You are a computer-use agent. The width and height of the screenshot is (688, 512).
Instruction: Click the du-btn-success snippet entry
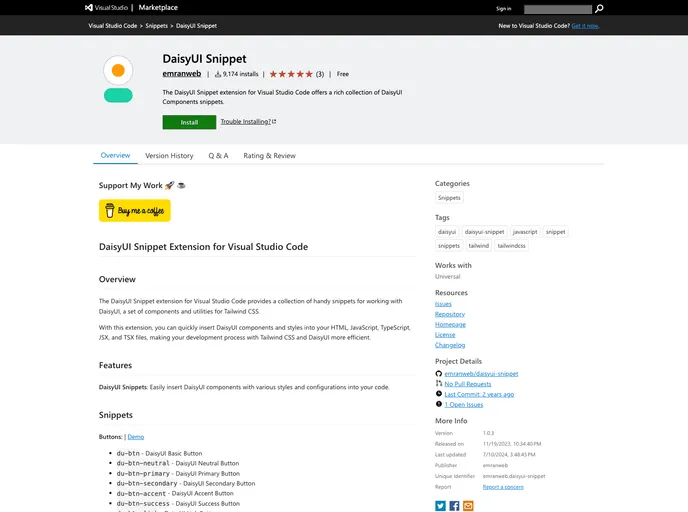pyautogui.click(x=178, y=504)
